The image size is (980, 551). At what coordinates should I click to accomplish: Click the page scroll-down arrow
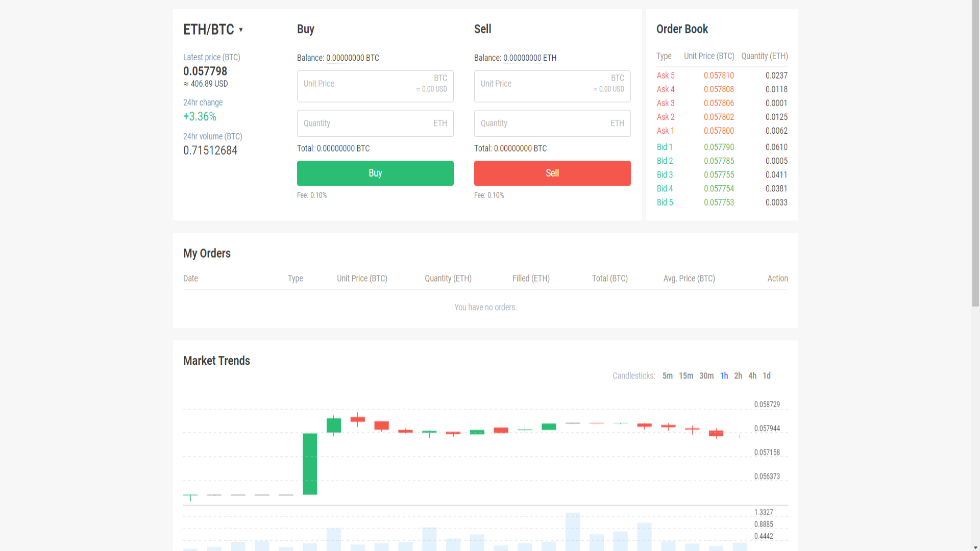tap(975, 547)
